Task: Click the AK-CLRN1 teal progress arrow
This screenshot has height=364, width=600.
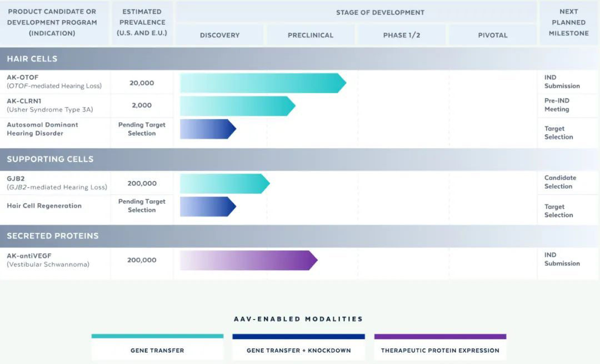Action: pos(237,106)
